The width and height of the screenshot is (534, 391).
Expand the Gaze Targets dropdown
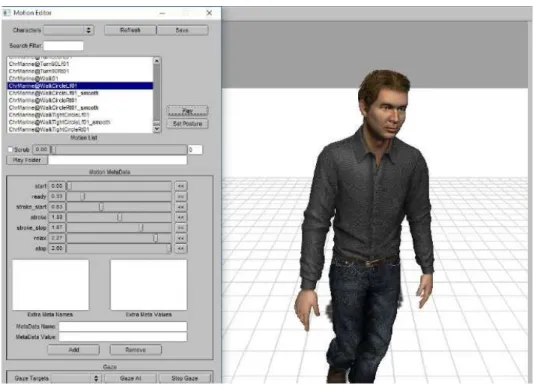point(76,378)
